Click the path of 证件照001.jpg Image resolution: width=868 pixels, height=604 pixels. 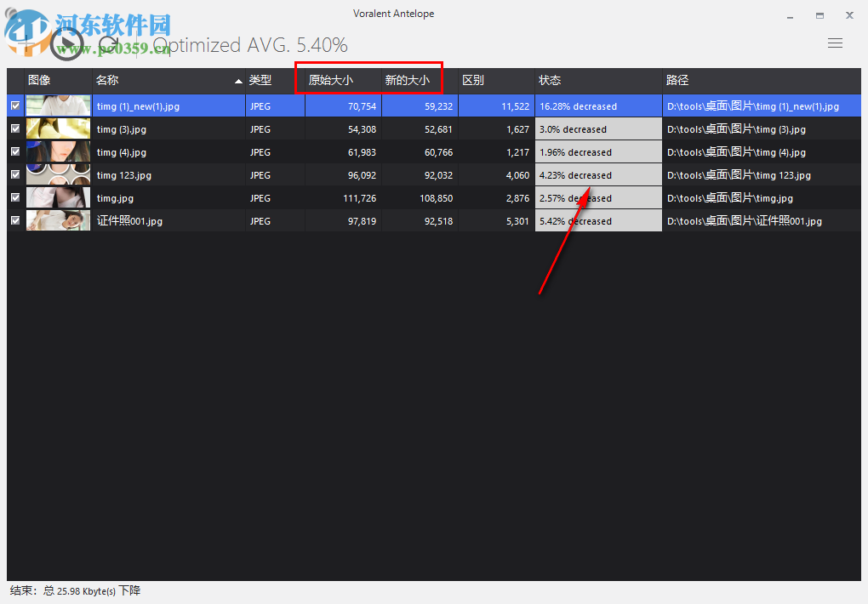tap(744, 221)
